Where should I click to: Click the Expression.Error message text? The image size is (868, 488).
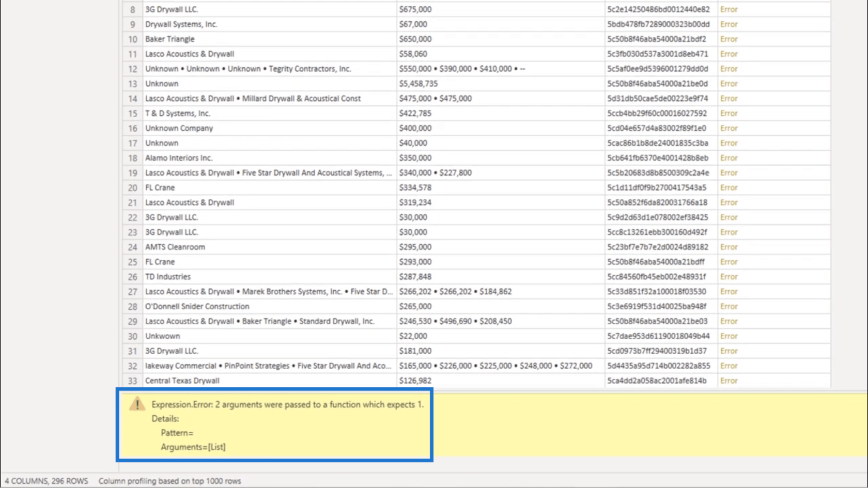point(287,404)
